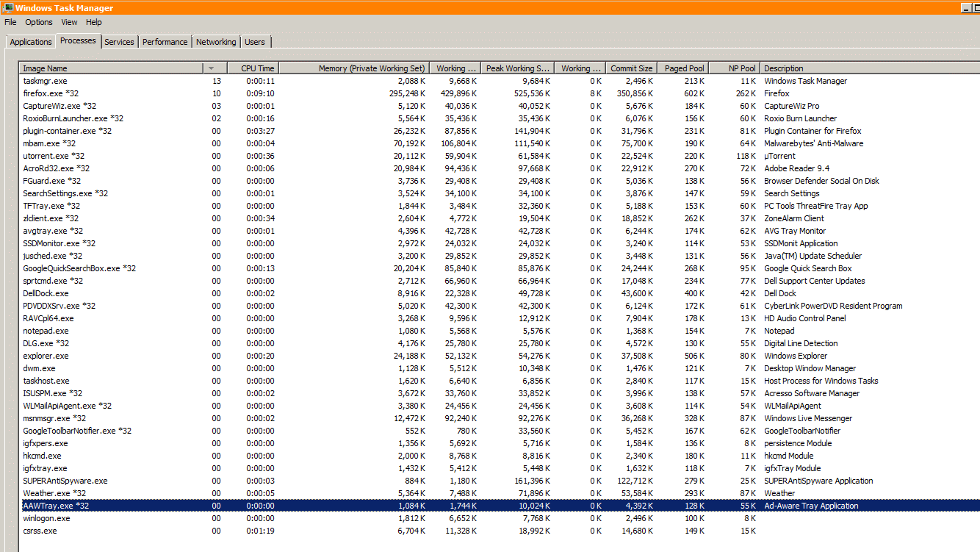Viewport: 980px width, 552px height.
Task: Open the Options menu
Action: tap(39, 22)
